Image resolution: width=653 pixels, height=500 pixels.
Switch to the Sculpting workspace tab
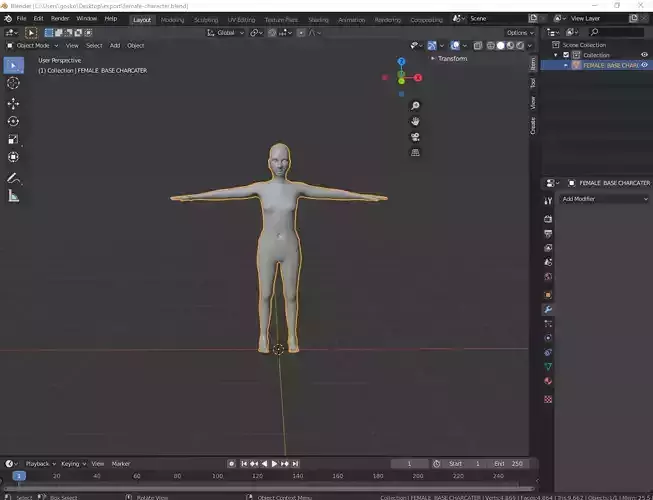(x=206, y=20)
